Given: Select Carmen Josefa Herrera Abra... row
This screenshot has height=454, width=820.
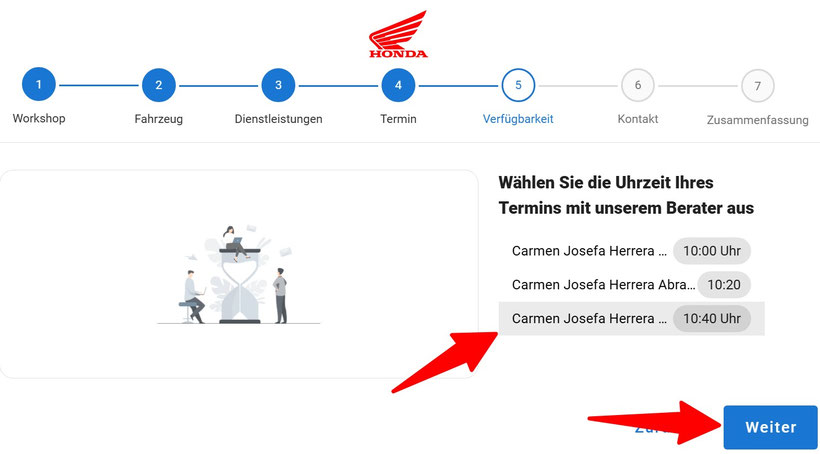Looking at the screenshot, I should (x=631, y=285).
